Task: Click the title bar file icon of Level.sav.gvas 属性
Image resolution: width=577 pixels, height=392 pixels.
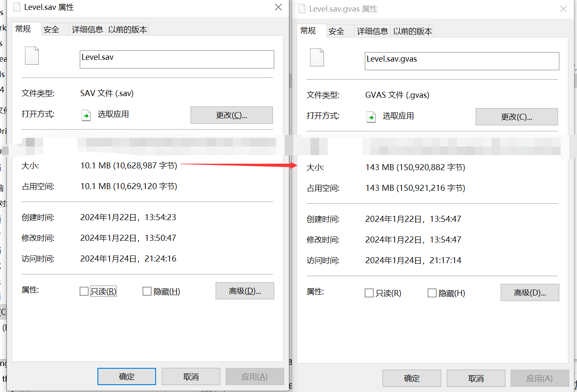Action: (x=302, y=9)
